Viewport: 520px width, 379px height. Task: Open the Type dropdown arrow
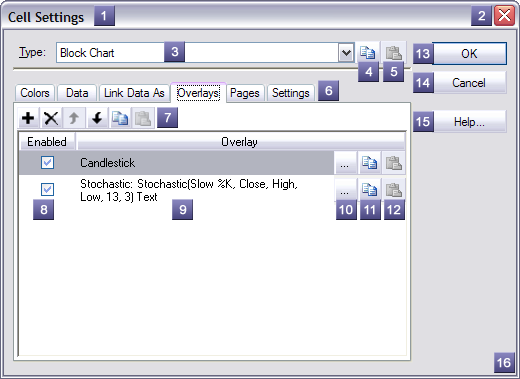click(346, 53)
